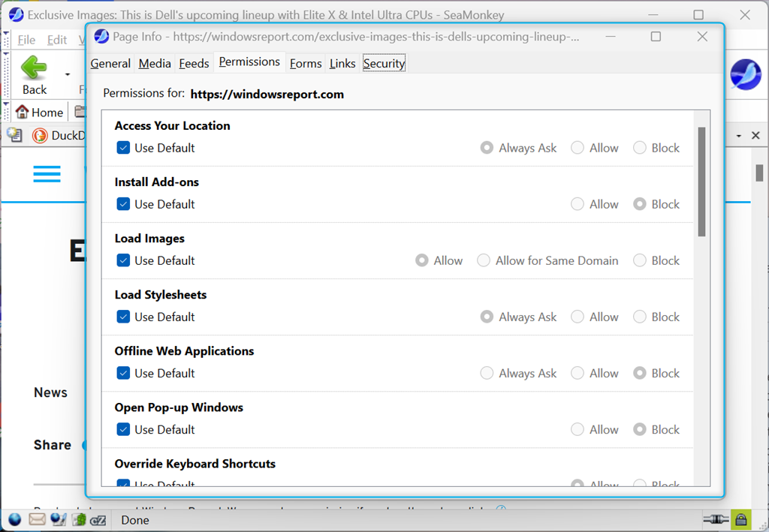The width and height of the screenshot is (769, 532).
Task: Go to Home in the bookmarks toolbar
Action: 40,113
